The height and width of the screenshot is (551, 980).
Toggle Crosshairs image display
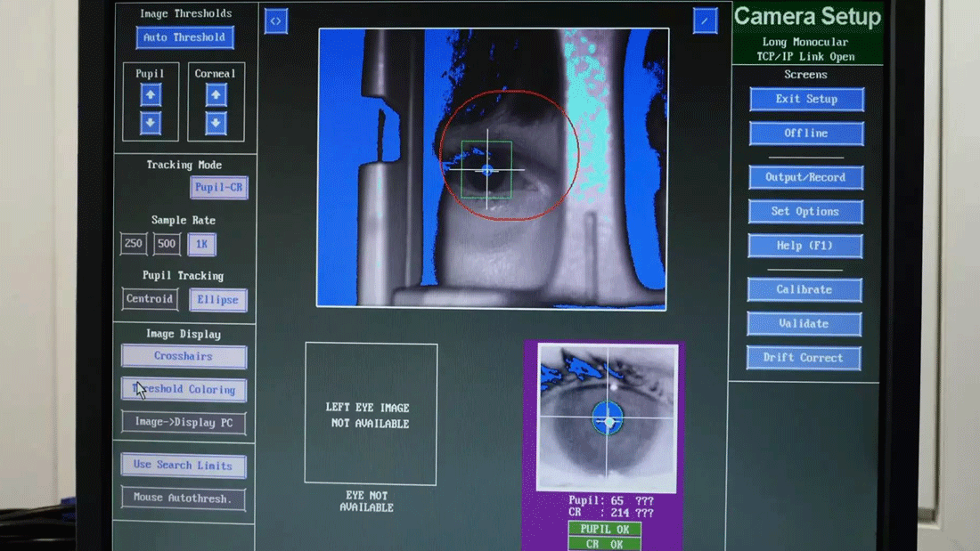point(184,356)
